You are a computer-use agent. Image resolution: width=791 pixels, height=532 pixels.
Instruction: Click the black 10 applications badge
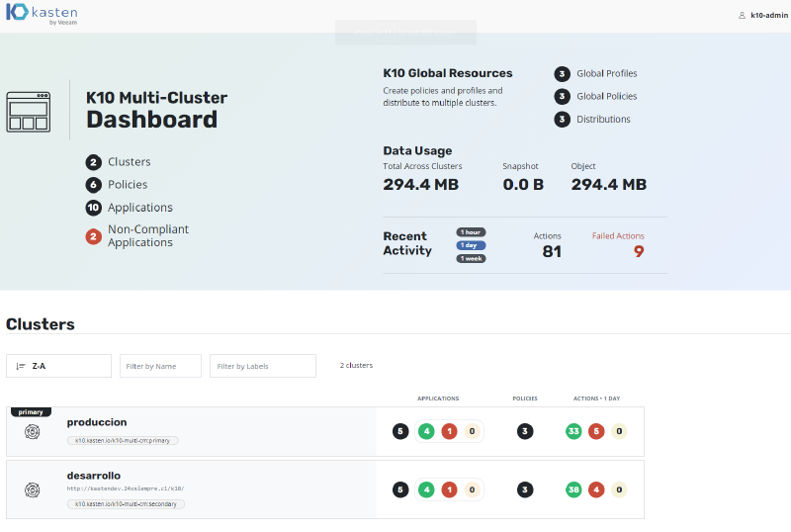pos(93,208)
